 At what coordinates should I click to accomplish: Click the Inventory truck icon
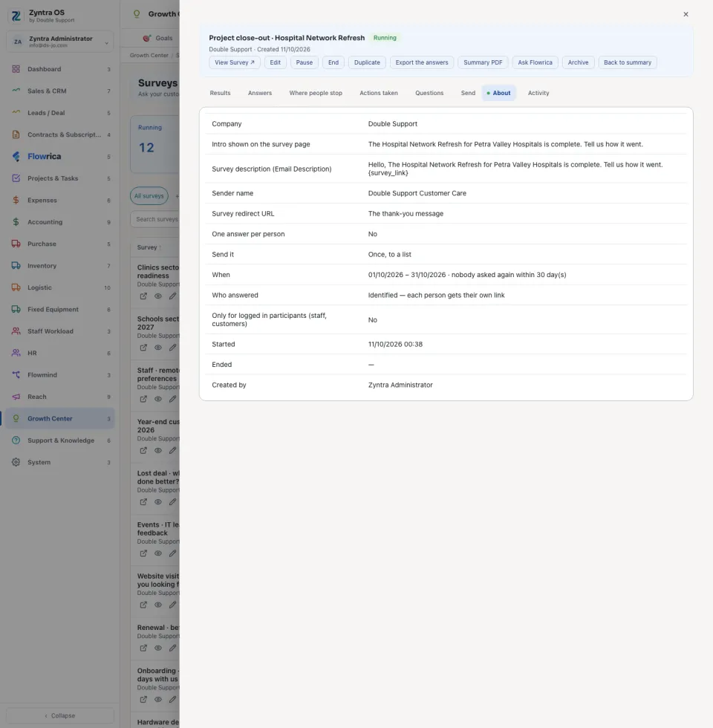pos(16,266)
